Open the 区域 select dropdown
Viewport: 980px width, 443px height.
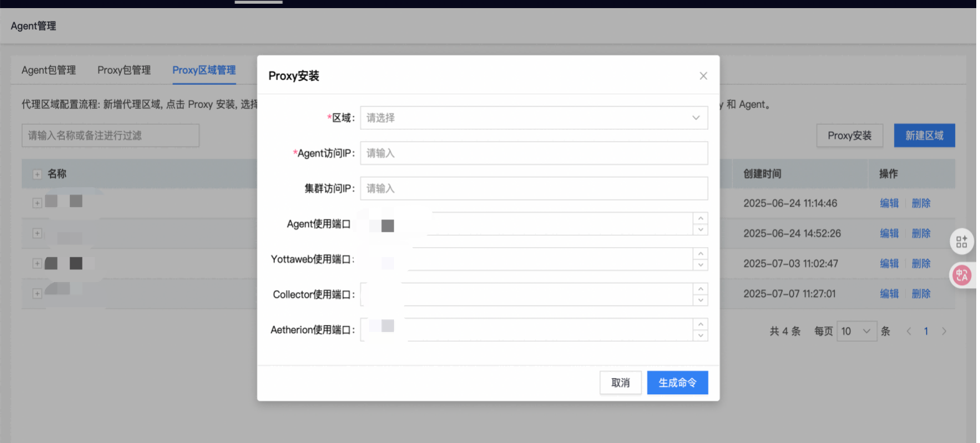(x=534, y=118)
